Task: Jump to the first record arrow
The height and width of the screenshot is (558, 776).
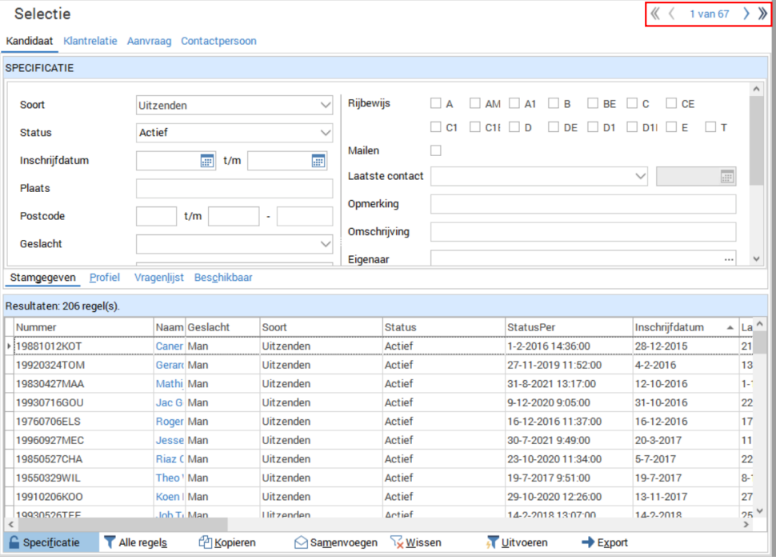Action: [655, 14]
